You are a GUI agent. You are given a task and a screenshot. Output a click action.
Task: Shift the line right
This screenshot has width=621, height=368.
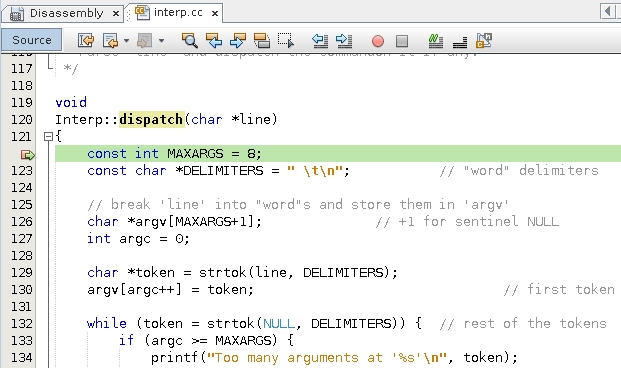click(344, 40)
